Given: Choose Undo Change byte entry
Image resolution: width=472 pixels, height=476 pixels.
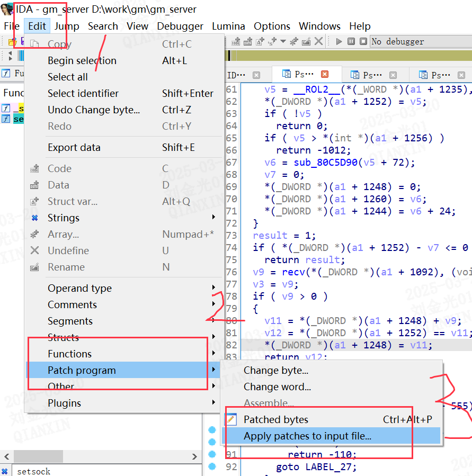Looking at the screenshot, I should click(124, 110).
